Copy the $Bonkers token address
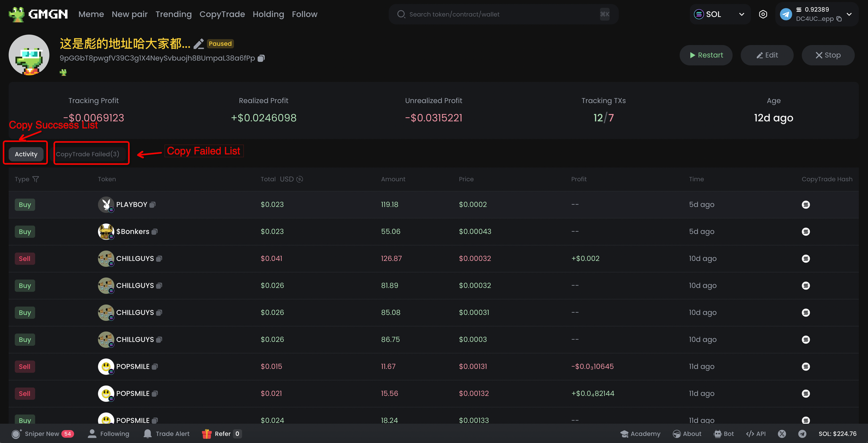 point(155,232)
